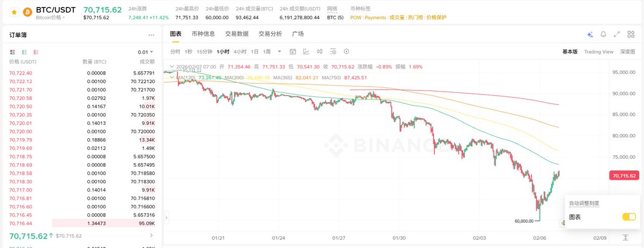Show sell orders only in order book
The width and height of the screenshot is (644, 248).
[x=36, y=52]
